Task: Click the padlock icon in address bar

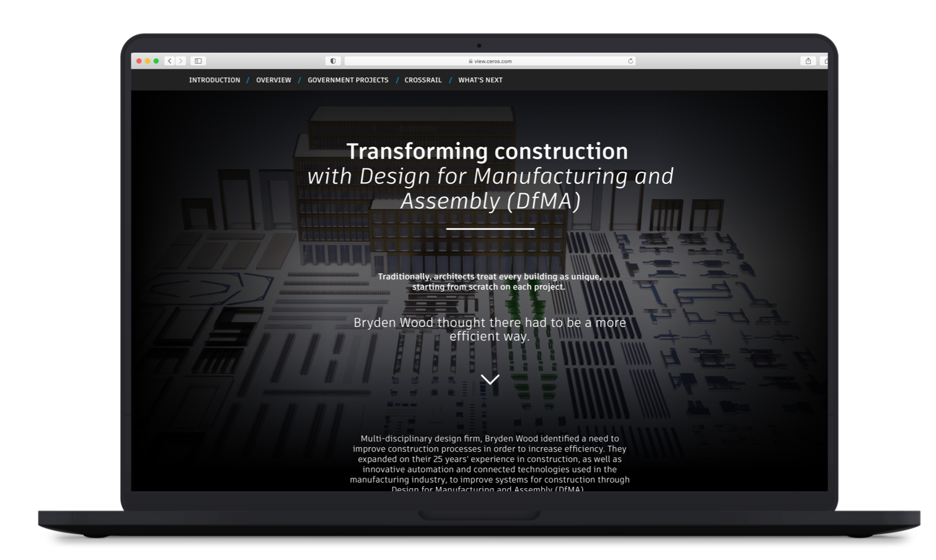Action: (470, 61)
